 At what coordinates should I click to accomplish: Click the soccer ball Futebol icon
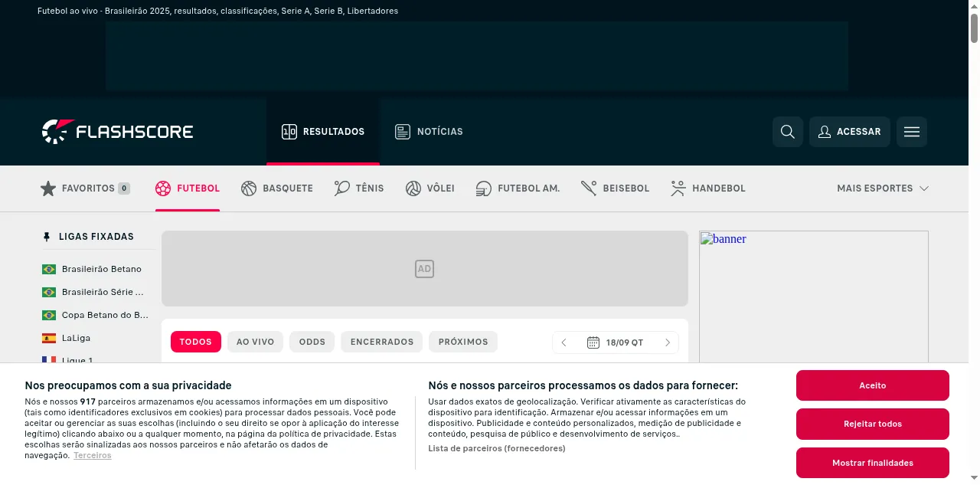(163, 188)
